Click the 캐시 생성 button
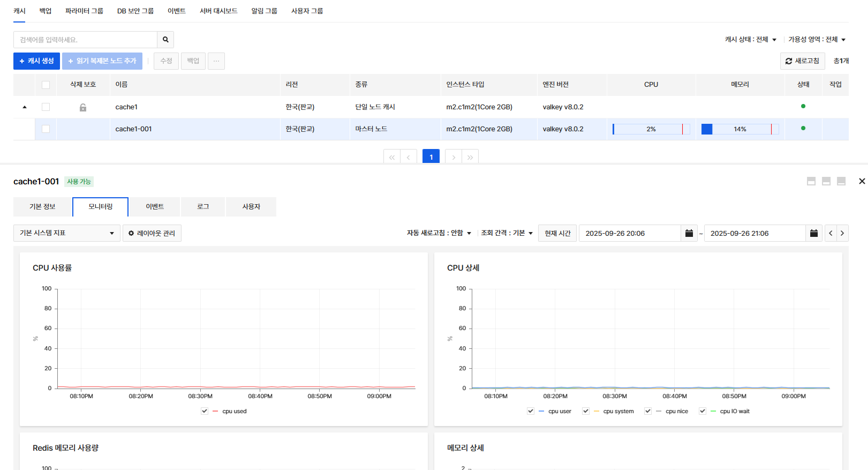The height and width of the screenshot is (470, 868). click(36, 61)
